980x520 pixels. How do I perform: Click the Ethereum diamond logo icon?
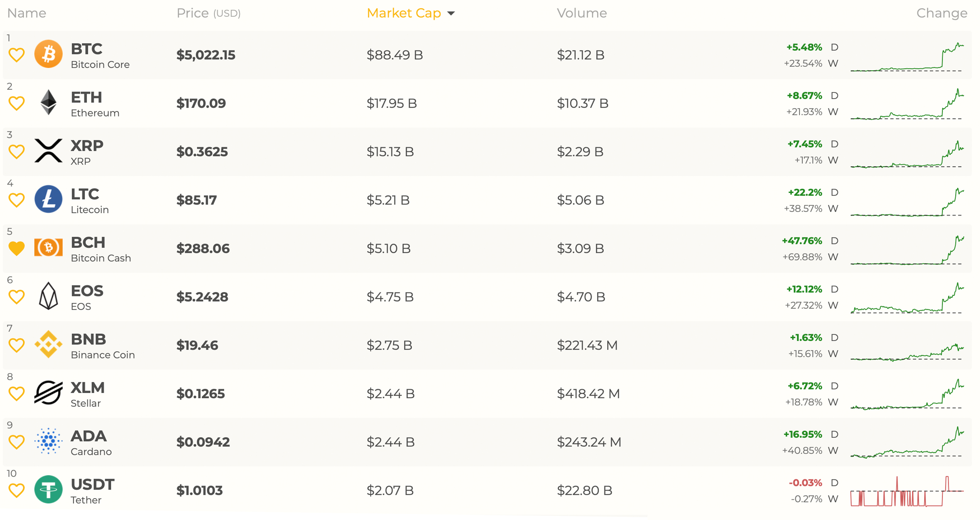pyautogui.click(x=48, y=102)
